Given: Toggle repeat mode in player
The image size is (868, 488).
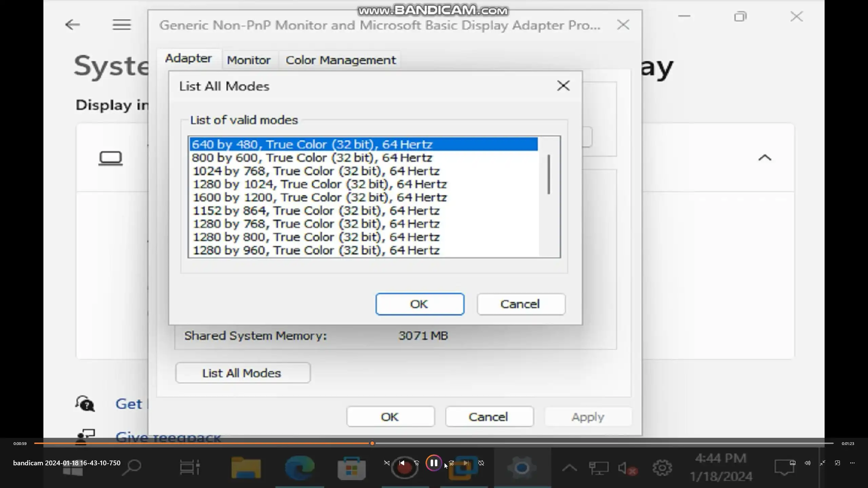Looking at the screenshot, I should pyautogui.click(x=481, y=463).
